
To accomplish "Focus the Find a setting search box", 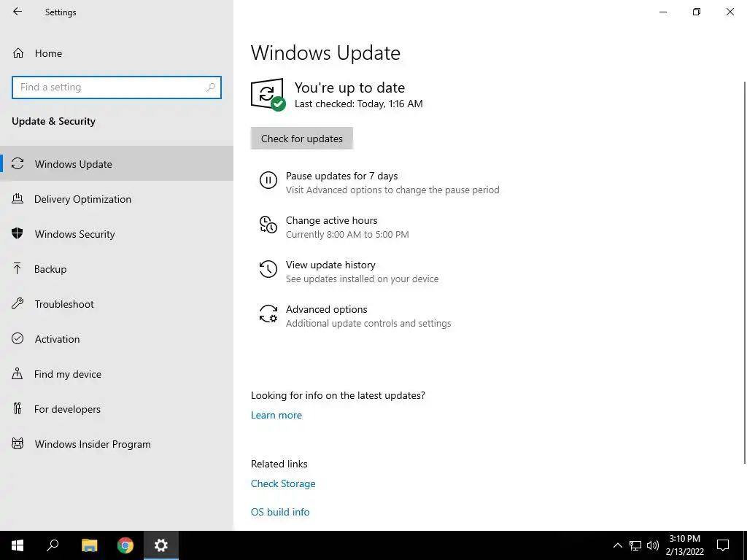I will click(117, 87).
